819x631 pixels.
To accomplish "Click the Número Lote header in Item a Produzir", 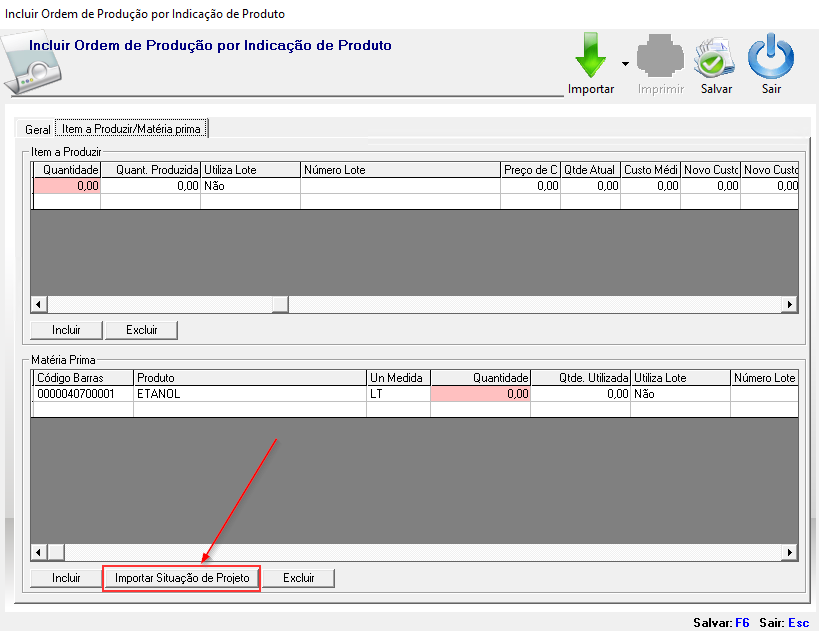I will [401, 170].
